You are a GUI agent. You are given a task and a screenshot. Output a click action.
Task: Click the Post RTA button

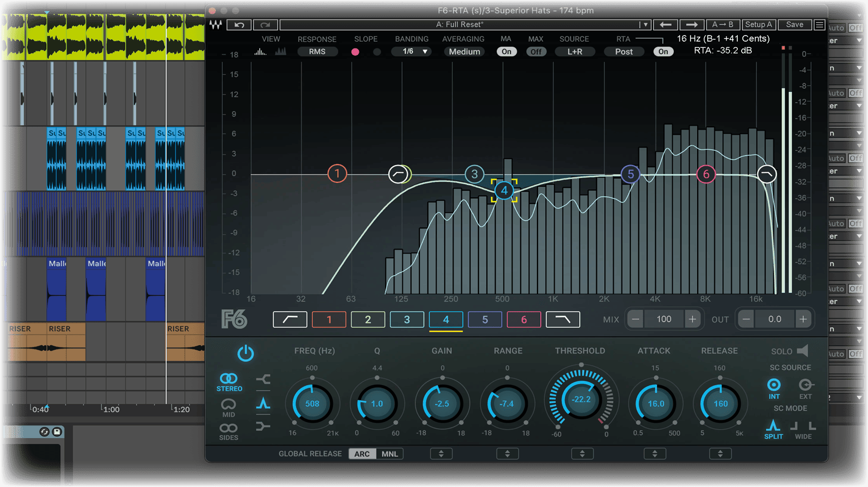coord(624,52)
